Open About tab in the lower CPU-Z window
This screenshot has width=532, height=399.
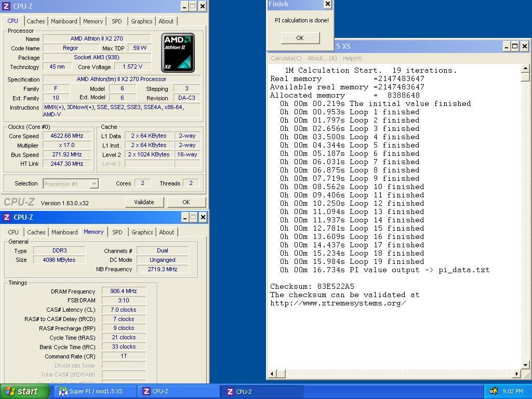(x=167, y=232)
